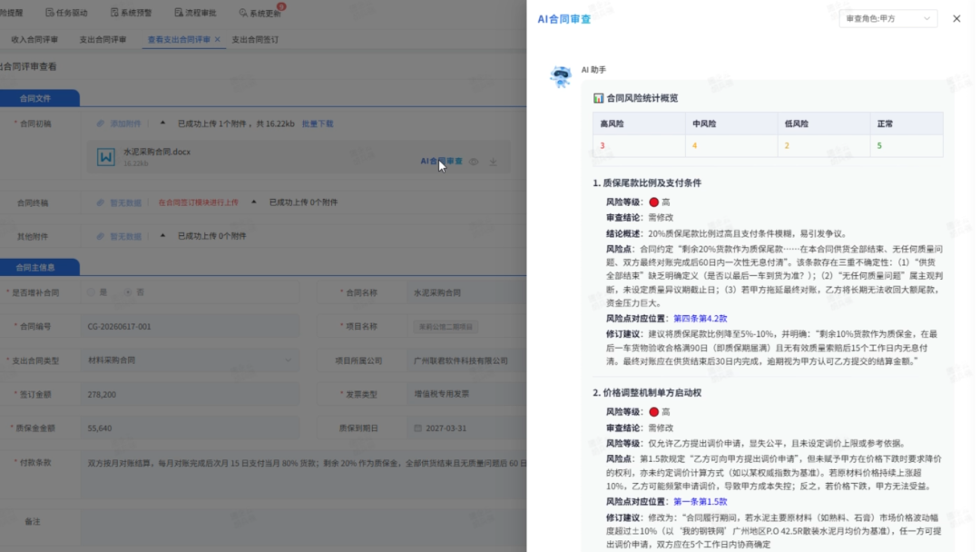
Task: Close the AI合同审查 panel
Action: click(956, 19)
